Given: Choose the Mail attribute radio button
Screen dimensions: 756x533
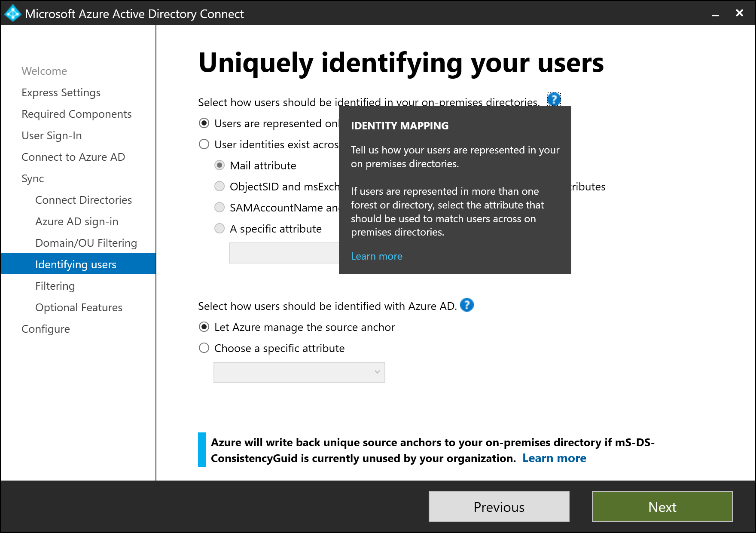Looking at the screenshot, I should point(219,165).
